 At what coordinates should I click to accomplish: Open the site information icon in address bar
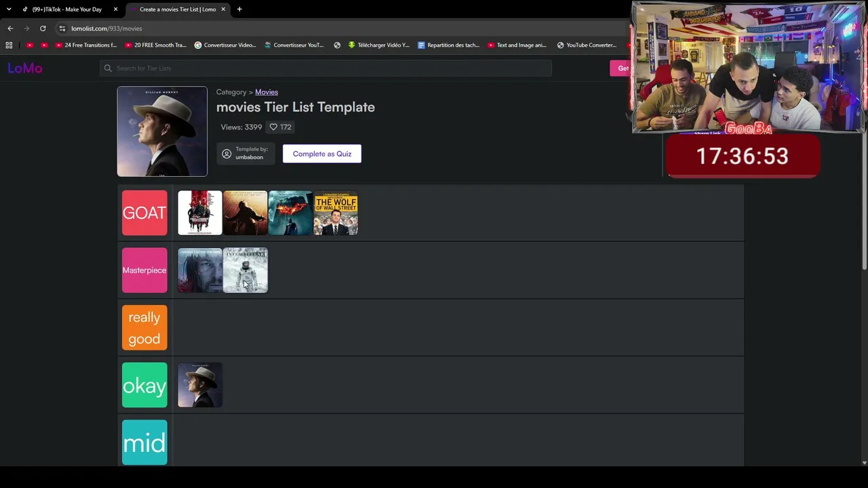[x=62, y=28]
